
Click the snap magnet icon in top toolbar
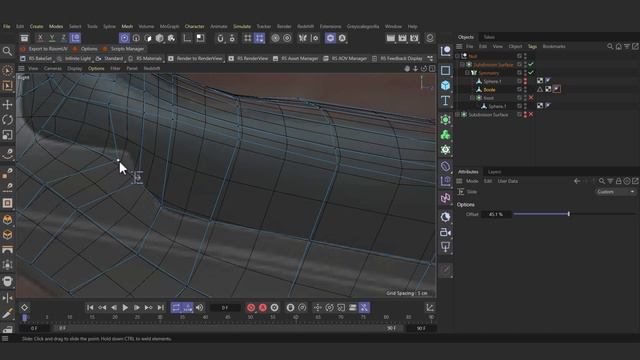tap(220, 38)
